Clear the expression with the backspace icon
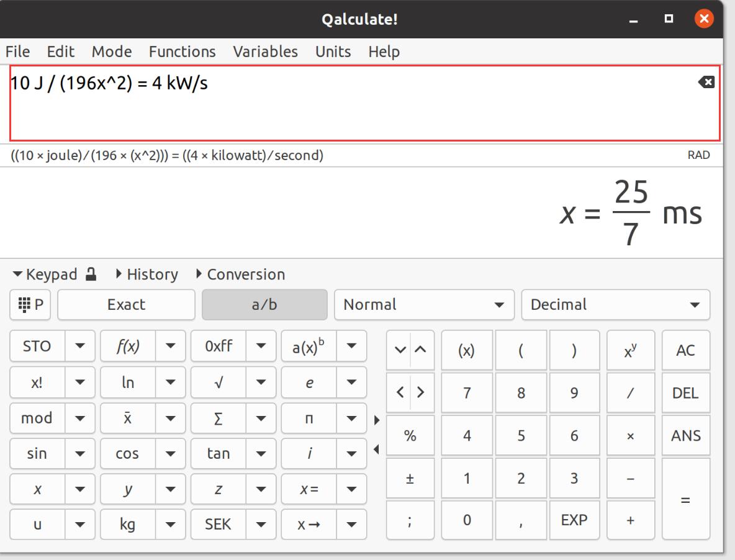Viewport: 735px width, 560px height. pyautogui.click(x=706, y=82)
